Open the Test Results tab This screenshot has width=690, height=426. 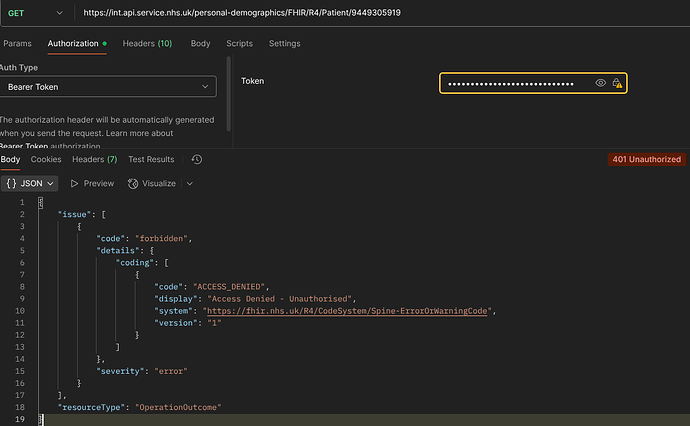[x=151, y=159]
